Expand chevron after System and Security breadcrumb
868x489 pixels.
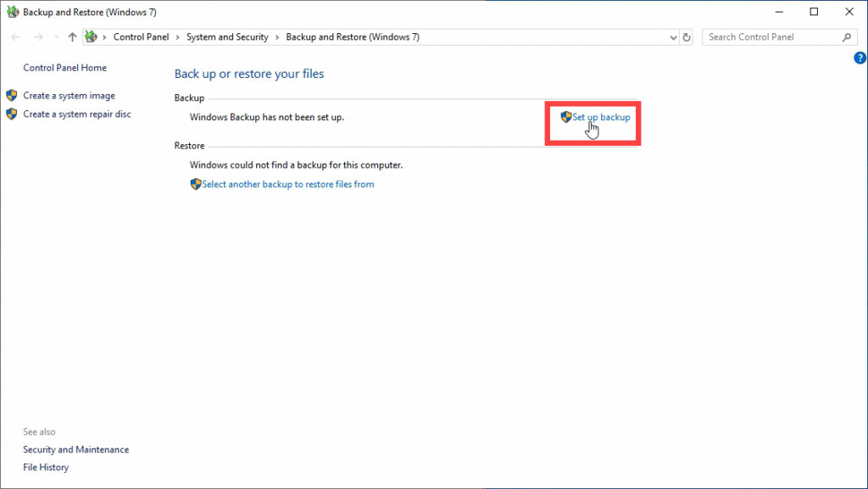pyautogui.click(x=277, y=37)
